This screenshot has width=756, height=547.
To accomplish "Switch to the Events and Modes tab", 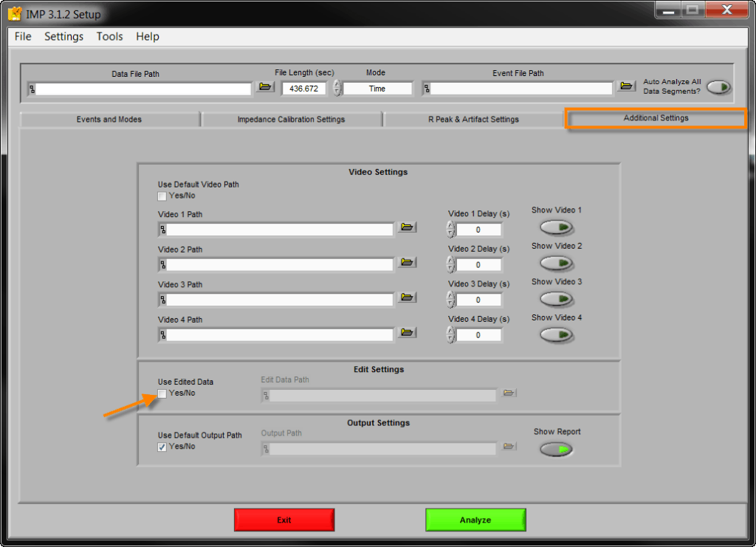I will (x=109, y=120).
